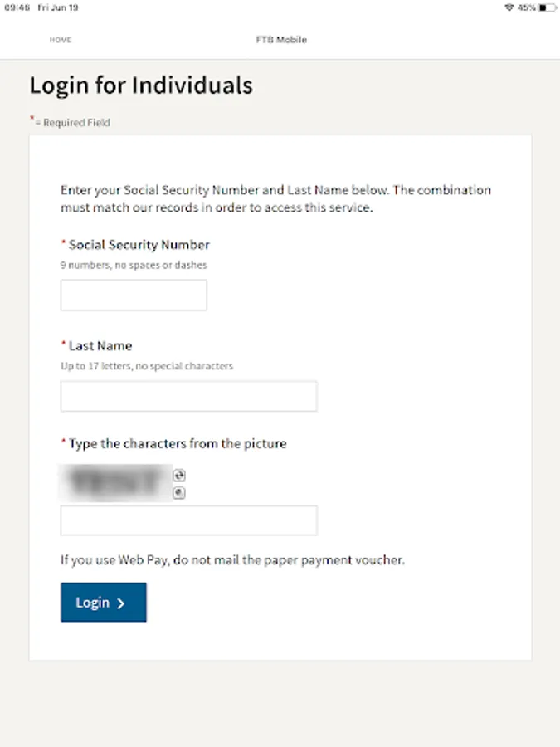This screenshot has height=747, width=560.
Task: Click the Web Pay voucher notice text
Action: click(232, 560)
